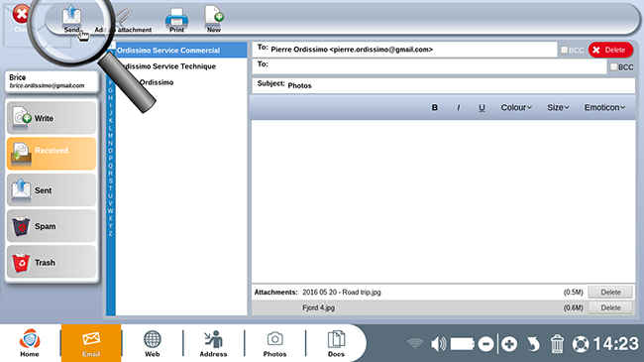Click the volume speaker icon

(439, 344)
